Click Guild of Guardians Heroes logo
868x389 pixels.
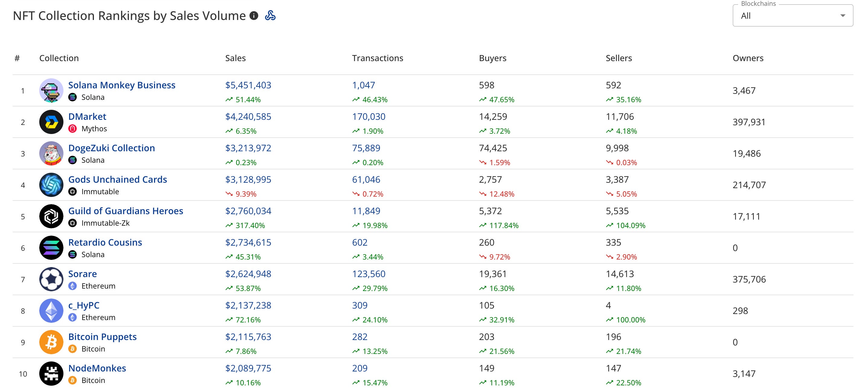point(51,216)
